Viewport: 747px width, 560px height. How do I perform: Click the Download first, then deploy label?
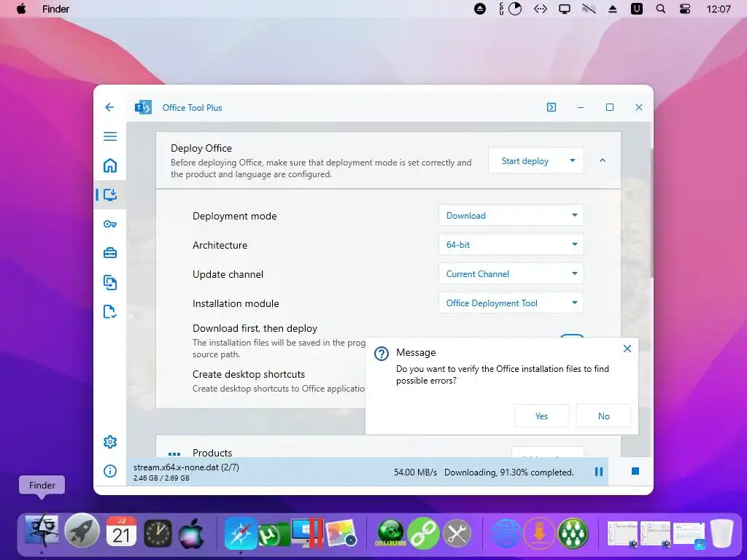255,328
